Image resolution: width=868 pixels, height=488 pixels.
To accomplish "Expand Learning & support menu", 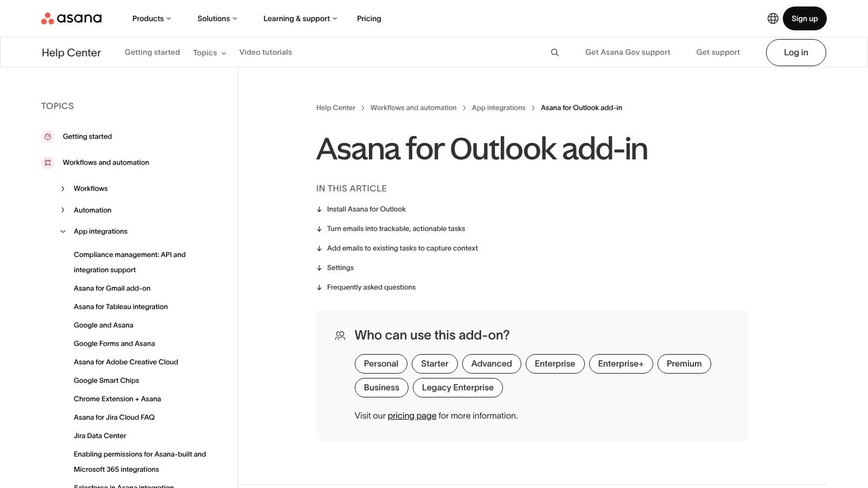I will click(300, 18).
